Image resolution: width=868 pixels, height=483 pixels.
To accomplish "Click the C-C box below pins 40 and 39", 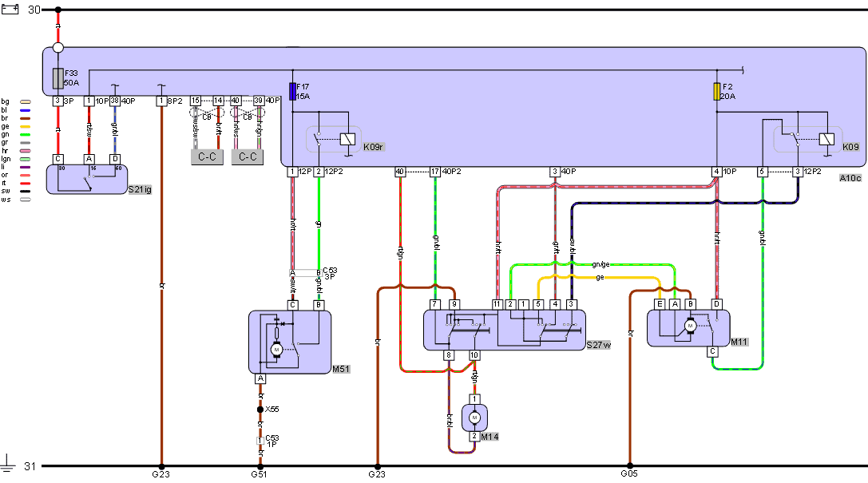I will coord(248,156).
